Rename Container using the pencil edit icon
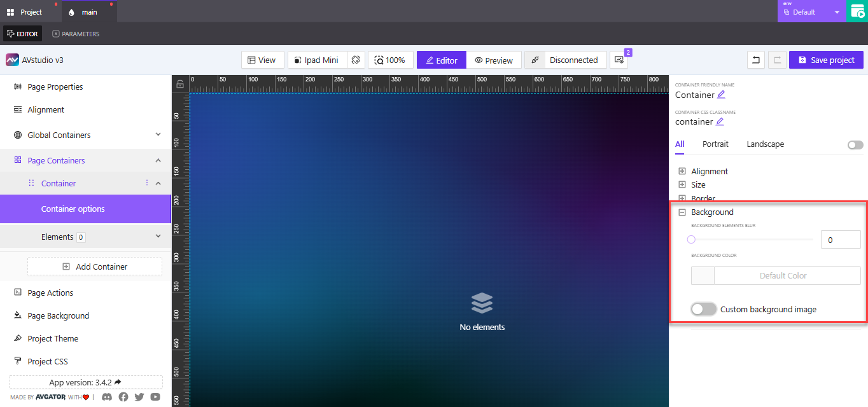 (x=721, y=94)
